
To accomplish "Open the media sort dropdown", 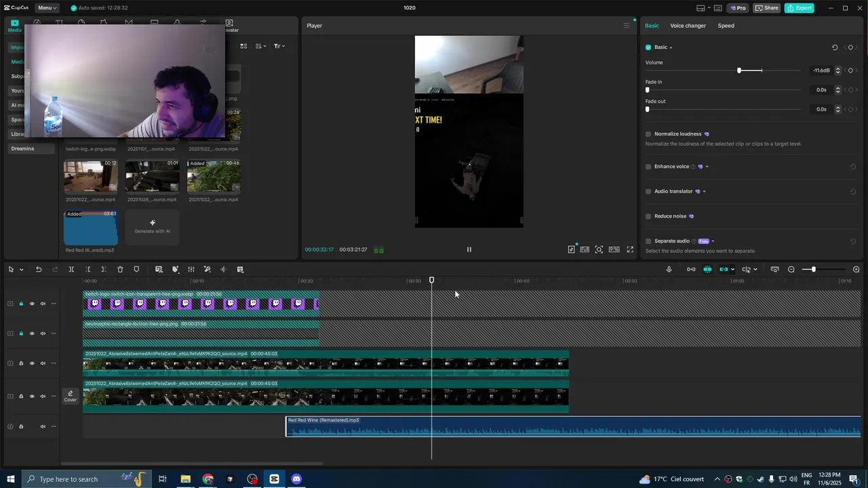I will coord(260,46).
